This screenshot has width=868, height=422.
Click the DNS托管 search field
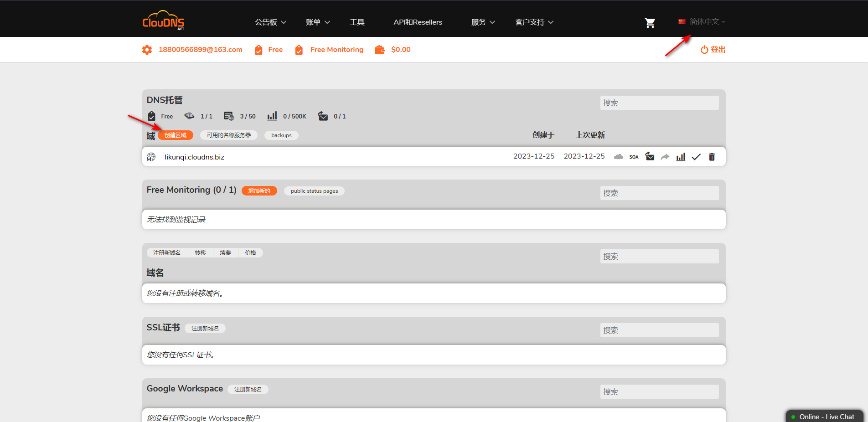659,103
